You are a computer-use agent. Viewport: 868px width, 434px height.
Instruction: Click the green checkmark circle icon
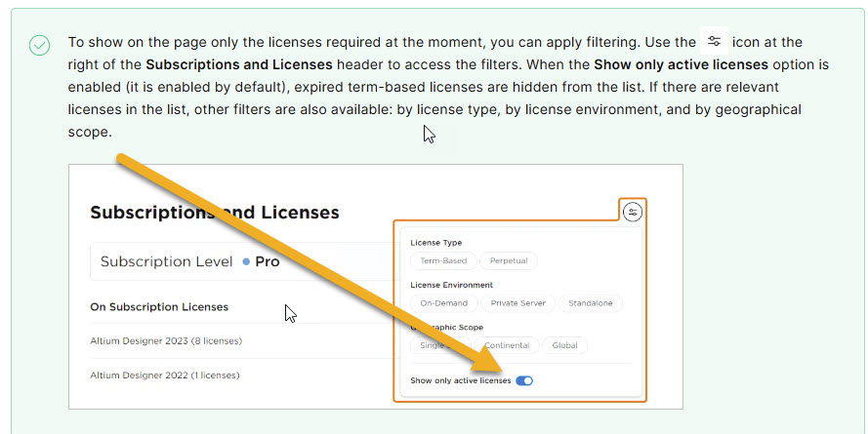[39, 45]
